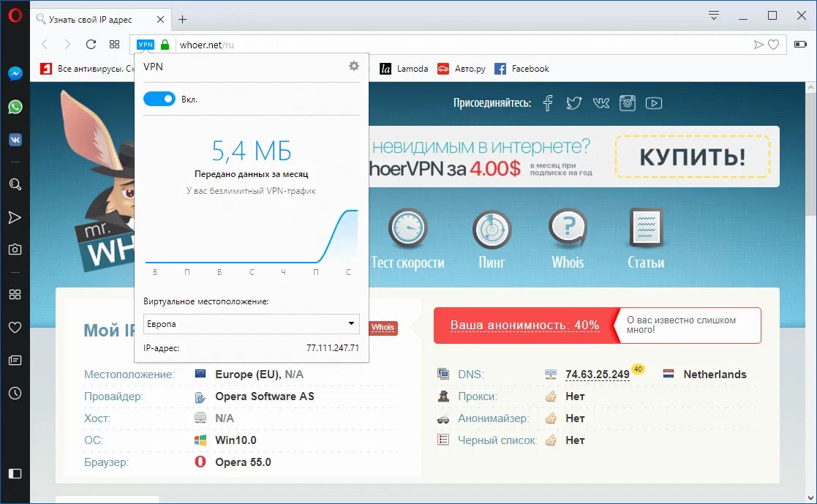Click the VPN data usage graph
The width and height of the screenshot is (817, 504).
[251, 236]
